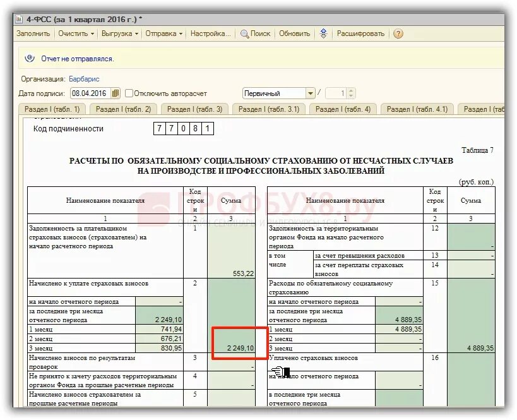Viewport: 517px width, 420px height.
Task: Switch to Раздел I (табл. 3) tab
Action: [x=194, y=109]
